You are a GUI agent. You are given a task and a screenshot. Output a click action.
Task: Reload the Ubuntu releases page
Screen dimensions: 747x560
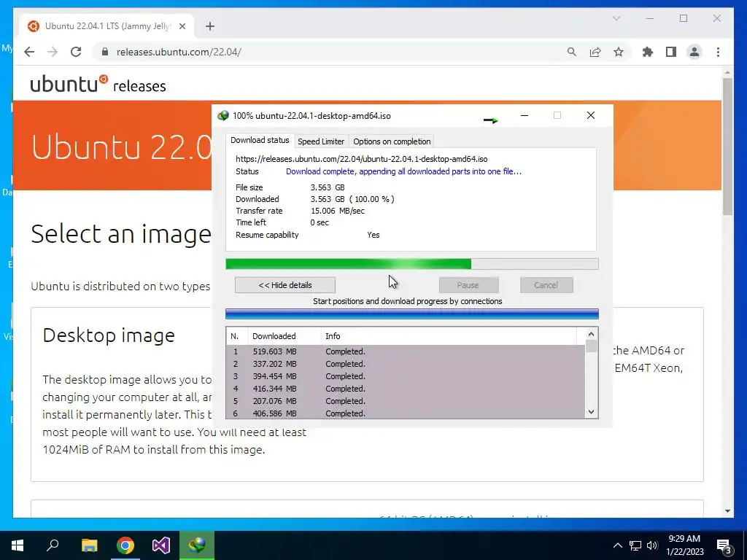76,52
